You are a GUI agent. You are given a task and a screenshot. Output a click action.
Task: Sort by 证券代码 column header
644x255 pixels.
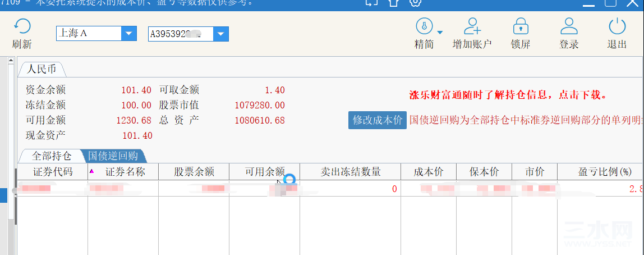(x=53, y=171)
